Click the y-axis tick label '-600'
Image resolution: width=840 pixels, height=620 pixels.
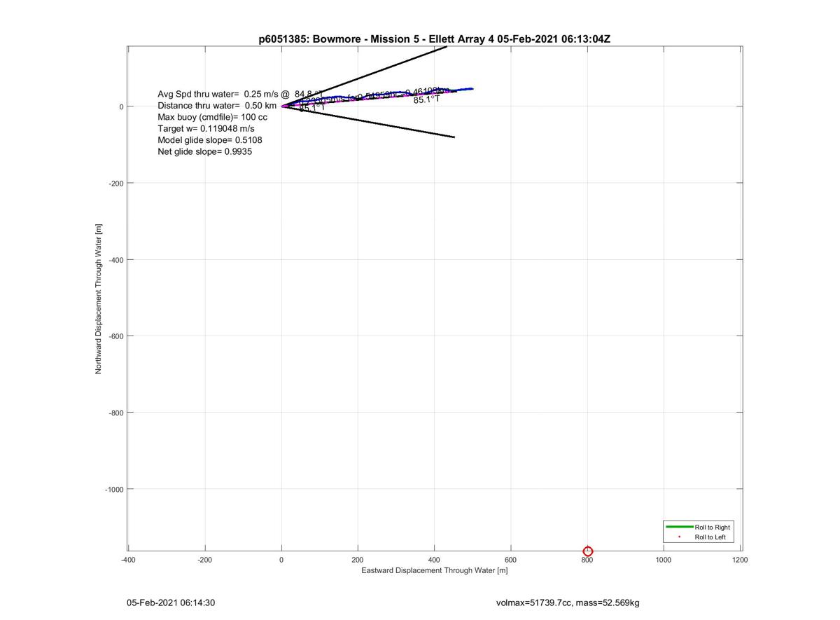click(x=116, y=336)
